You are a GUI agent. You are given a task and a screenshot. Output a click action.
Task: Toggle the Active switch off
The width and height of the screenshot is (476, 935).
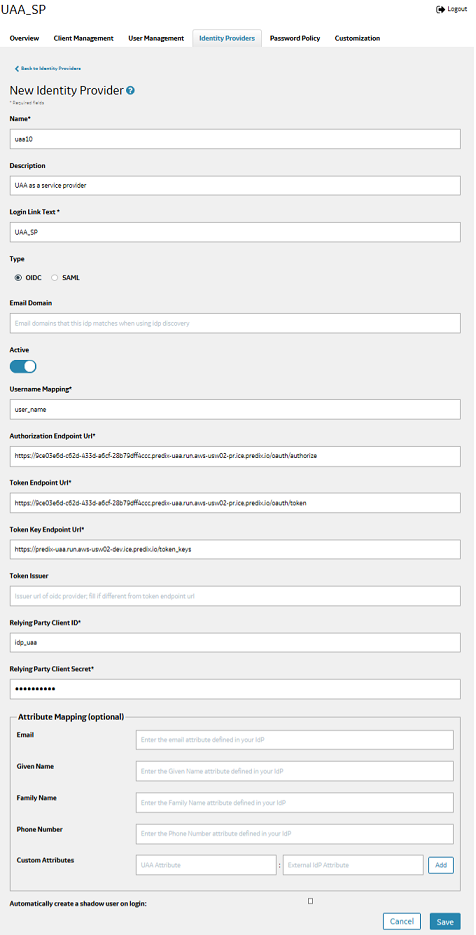23,367
